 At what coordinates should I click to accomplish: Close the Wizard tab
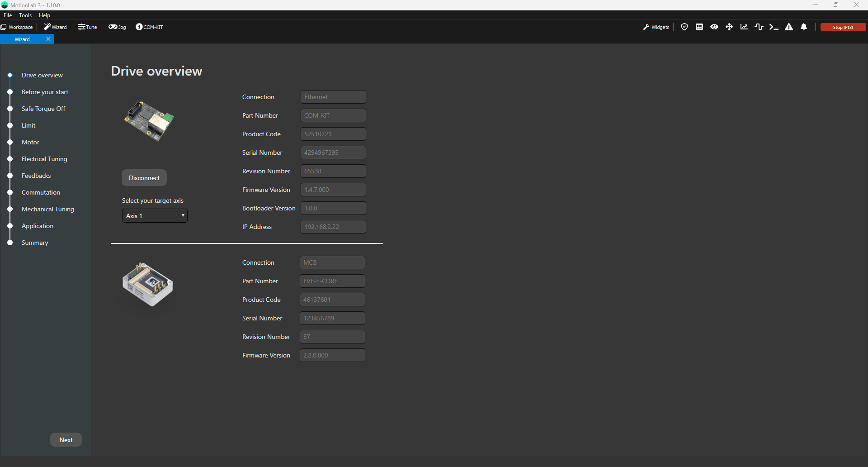pyautogui.click(x=48, y=39)
